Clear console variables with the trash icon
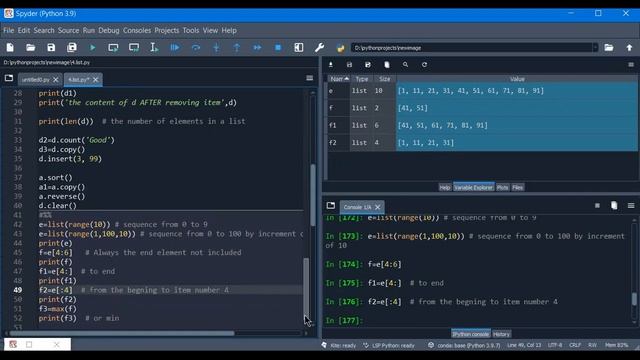 coord(614,205)
